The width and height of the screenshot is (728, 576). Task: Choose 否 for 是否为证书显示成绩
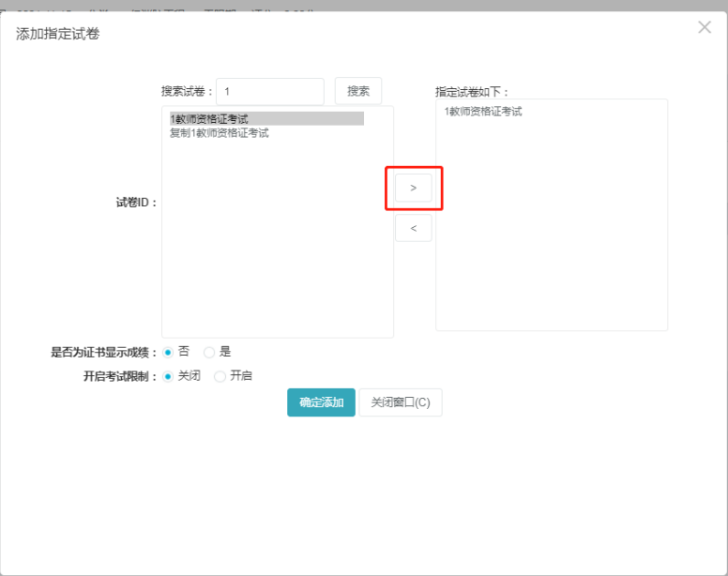point(169,352)
